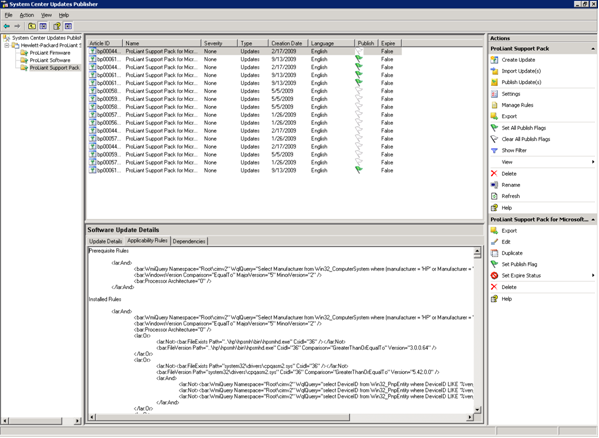Sort by the Language column header
The width and height of the screenshot is (599, 438).
330,43
